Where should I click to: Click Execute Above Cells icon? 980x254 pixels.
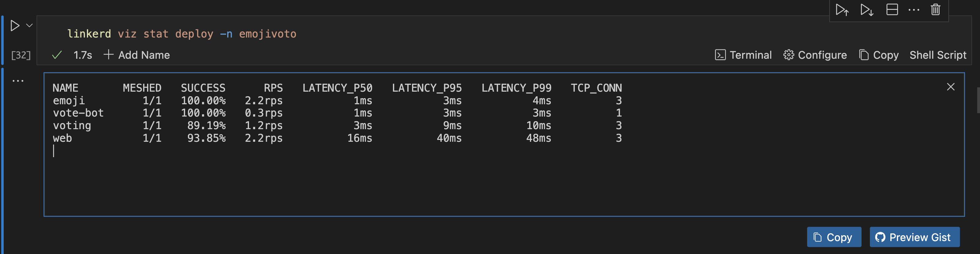[x=842, y=10]
